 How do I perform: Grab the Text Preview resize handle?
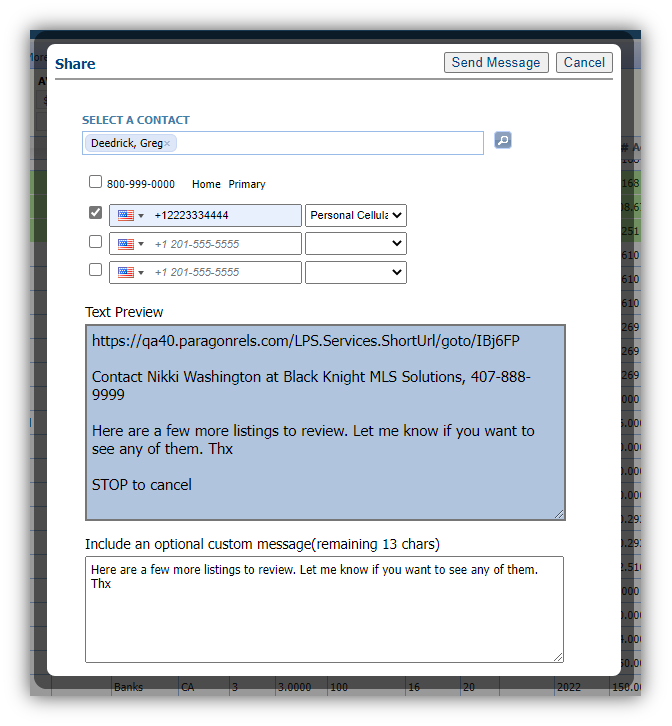point(559,514)
